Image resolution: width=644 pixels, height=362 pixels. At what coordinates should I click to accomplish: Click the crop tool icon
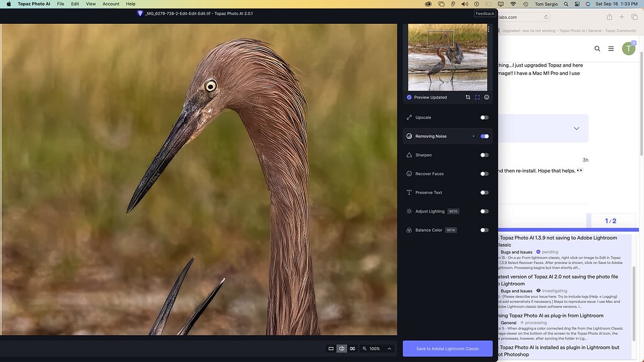pos(468,97)
